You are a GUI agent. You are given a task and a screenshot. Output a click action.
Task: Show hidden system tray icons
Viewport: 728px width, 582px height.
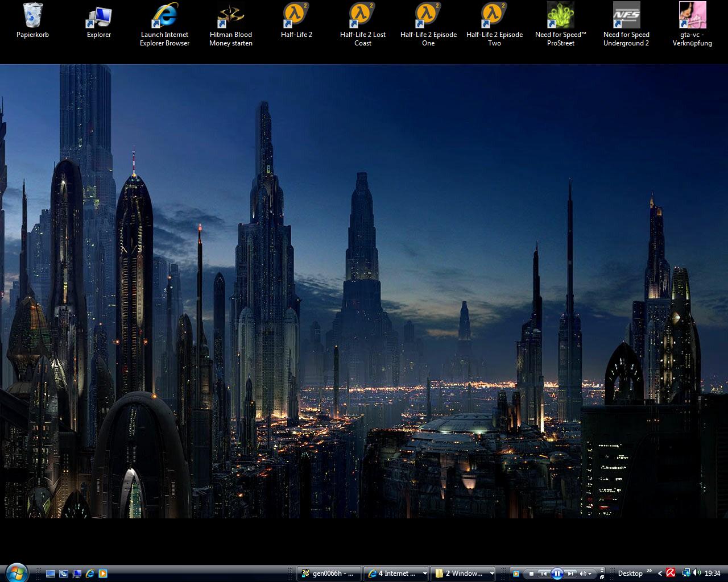click(x=660, y=573)
